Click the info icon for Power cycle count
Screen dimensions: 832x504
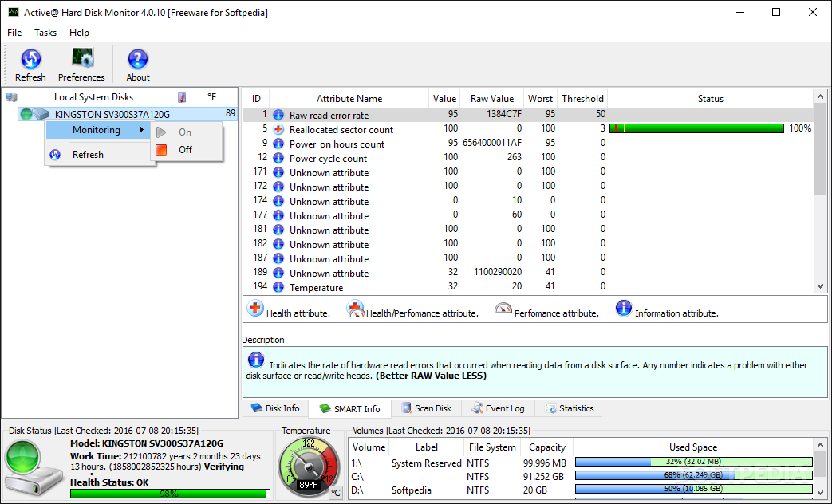pyautogui.click(x=278, y=158)
